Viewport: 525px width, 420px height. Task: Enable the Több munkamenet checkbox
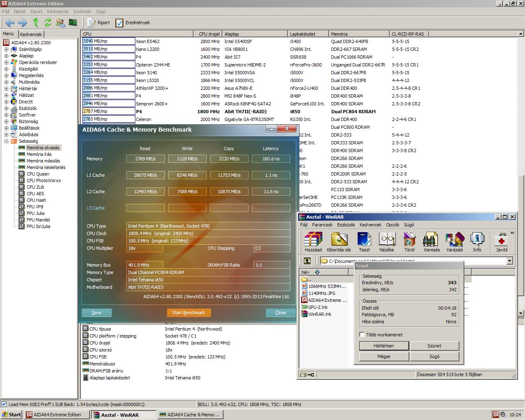(362, 335)
